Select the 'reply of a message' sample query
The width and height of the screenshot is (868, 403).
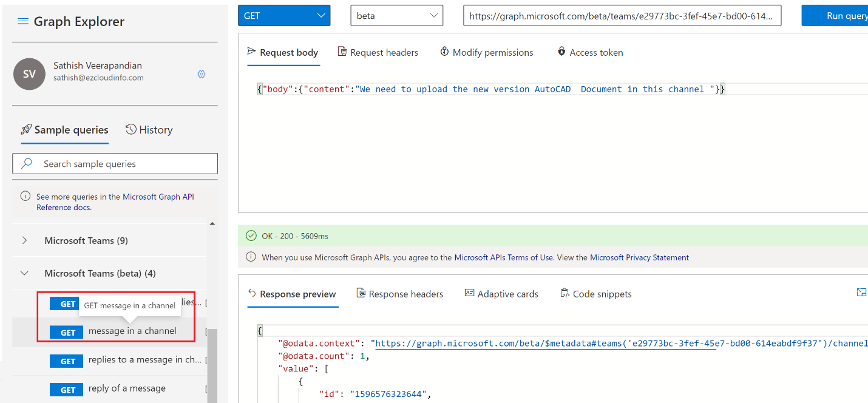[127, 389]
